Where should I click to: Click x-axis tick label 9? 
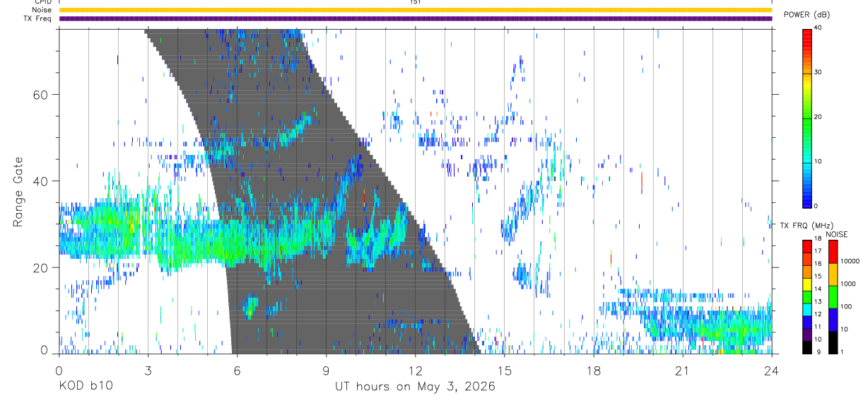click(326, 370)
